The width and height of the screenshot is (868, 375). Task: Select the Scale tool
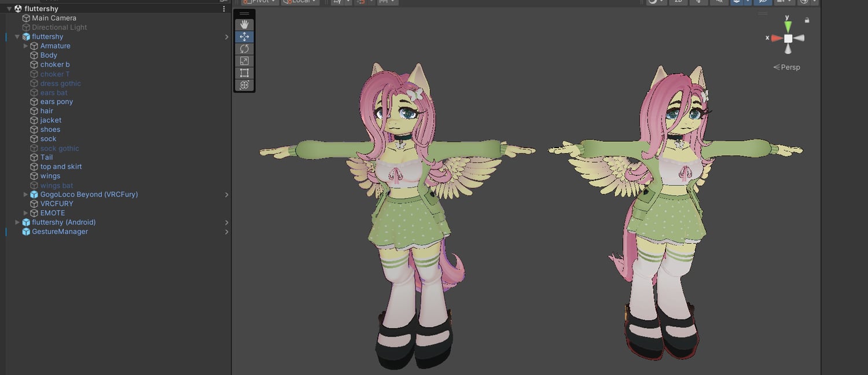pyautogui.click(x=244, y=61)
